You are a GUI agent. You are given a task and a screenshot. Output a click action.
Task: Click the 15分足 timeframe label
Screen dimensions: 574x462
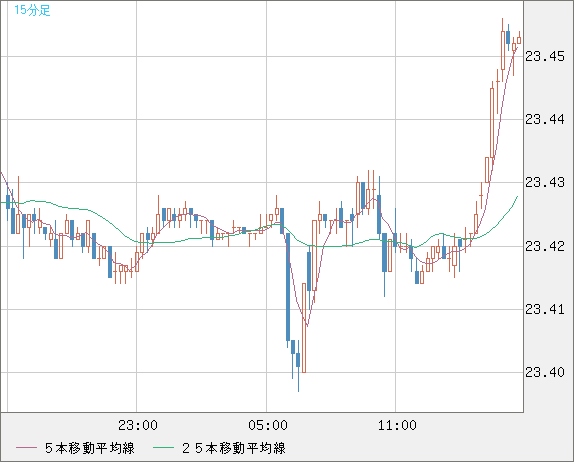click(x=32, y=10)
